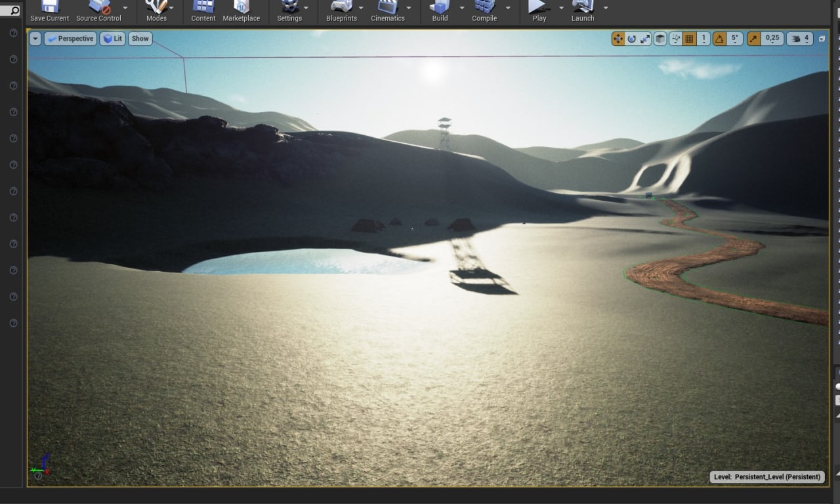Open surface snapping options

click(x=676, y=39)
